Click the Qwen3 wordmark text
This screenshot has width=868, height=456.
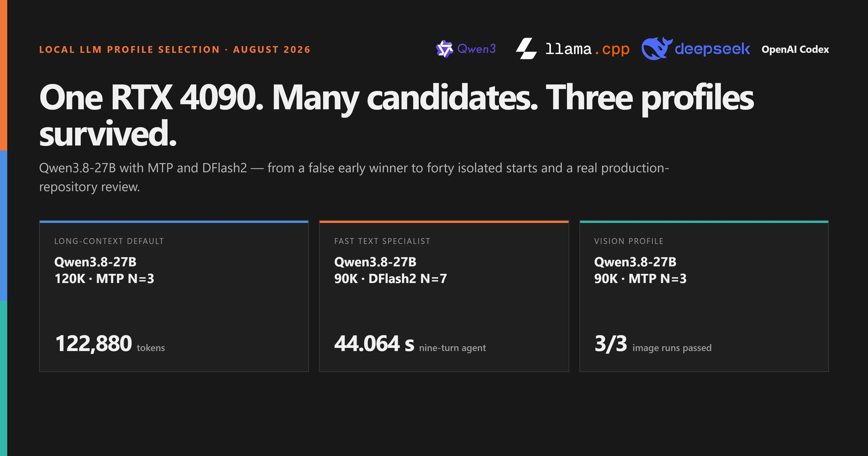(x=476, y=49)
